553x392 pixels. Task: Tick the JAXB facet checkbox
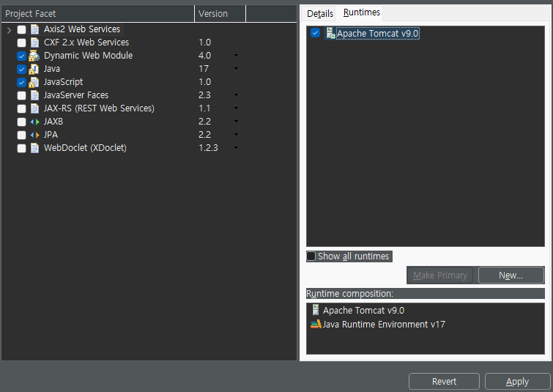21,122
